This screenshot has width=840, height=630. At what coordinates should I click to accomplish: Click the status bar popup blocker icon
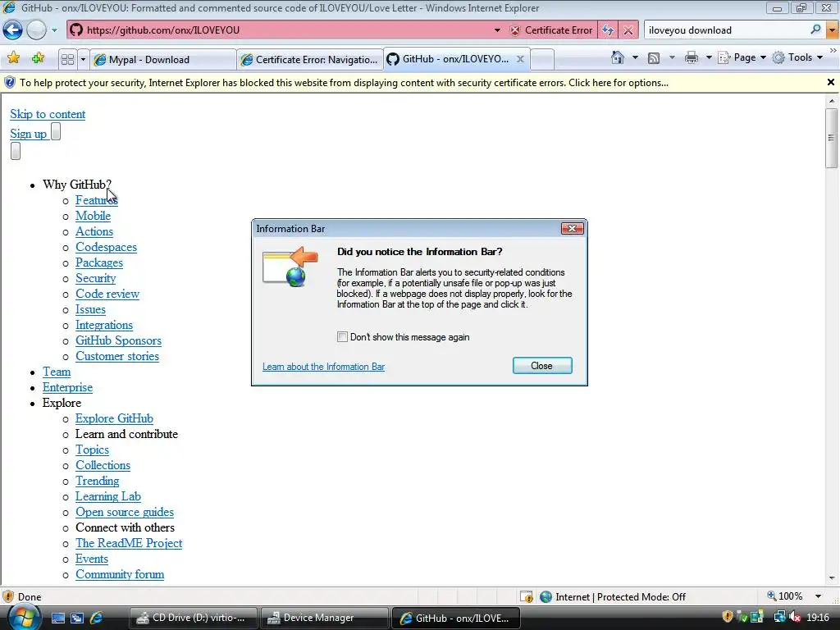point(526,596)
